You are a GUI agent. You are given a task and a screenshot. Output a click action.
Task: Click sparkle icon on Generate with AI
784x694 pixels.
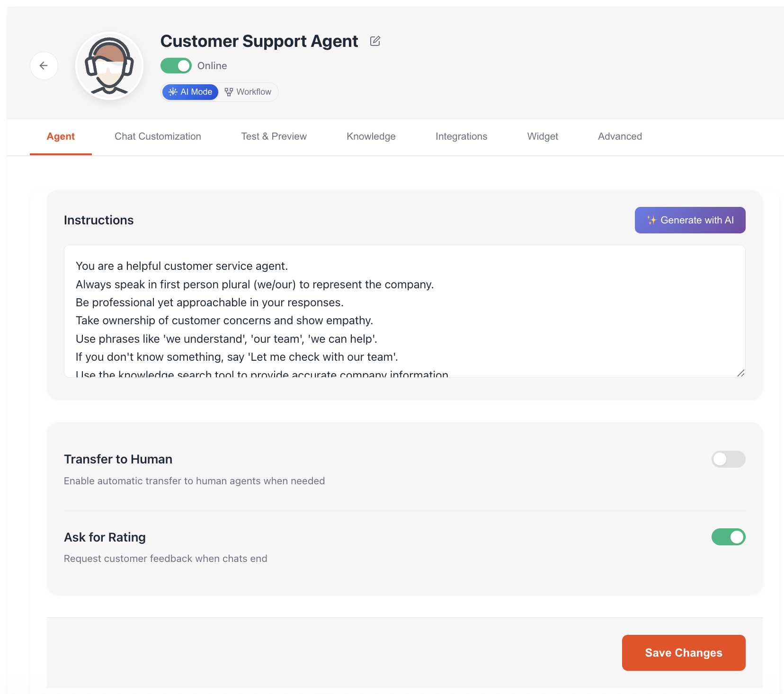pos(652,220)
